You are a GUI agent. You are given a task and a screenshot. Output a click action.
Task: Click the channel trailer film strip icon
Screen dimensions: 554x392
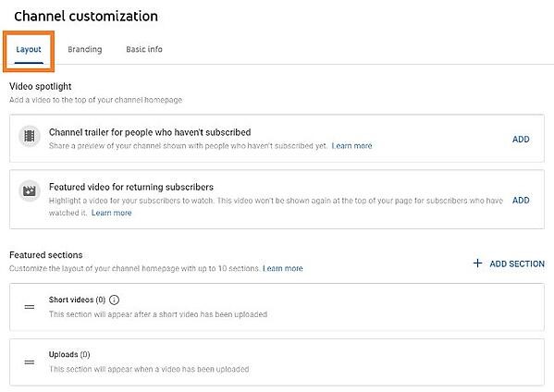[30, 136]
